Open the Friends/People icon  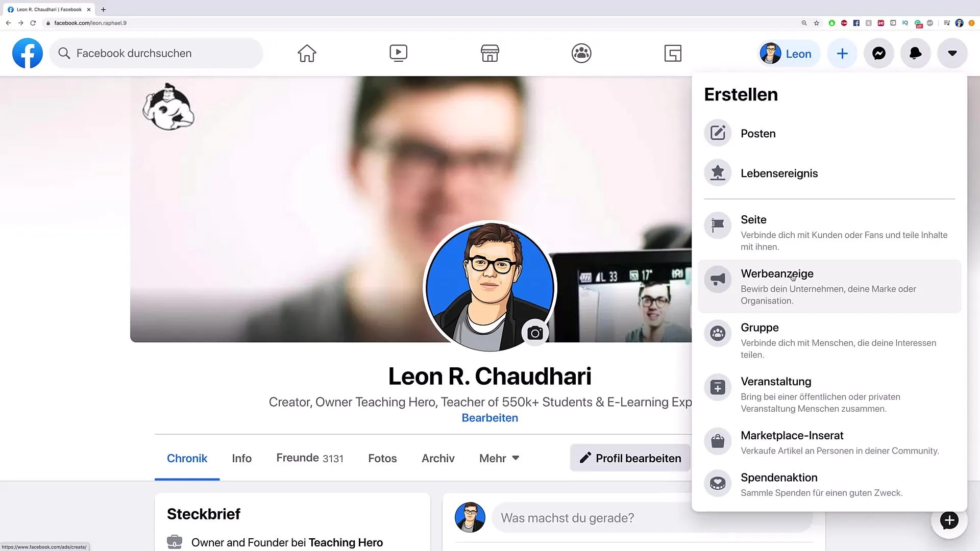click(580, 53)
